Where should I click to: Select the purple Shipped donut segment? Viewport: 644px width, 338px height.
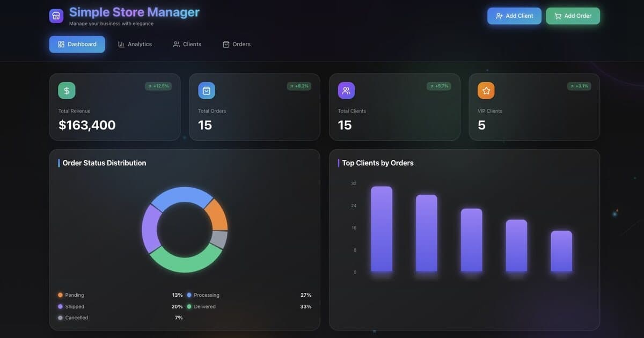point(150,229)
